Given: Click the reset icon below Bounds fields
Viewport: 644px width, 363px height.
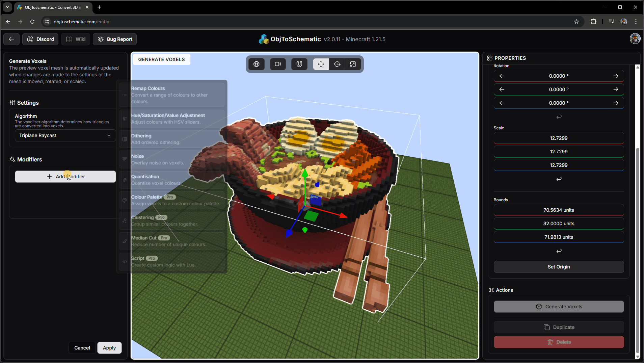Looking at the screenshot, I should point(559,251).
